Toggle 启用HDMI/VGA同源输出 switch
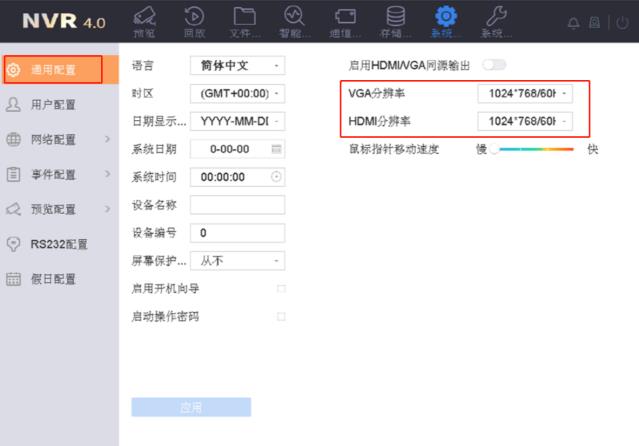This screenshot has height=446, width=639. pos(494,65)
